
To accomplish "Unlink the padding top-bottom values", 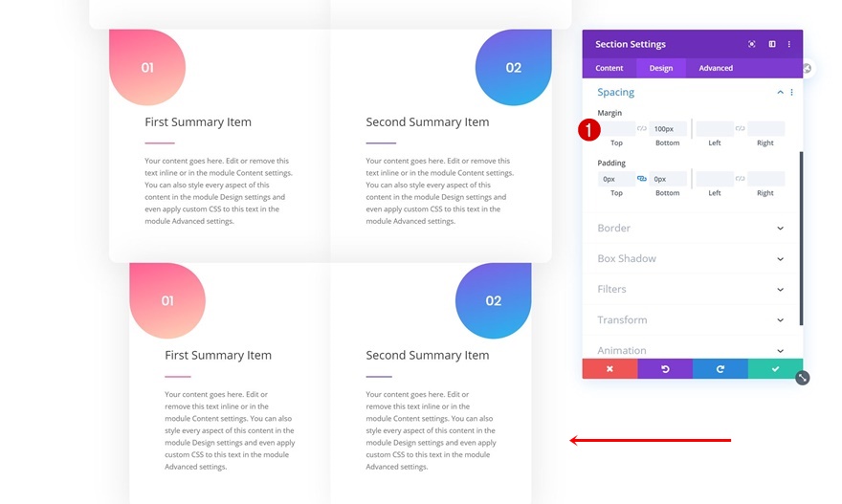I will (x=642, y=179).
